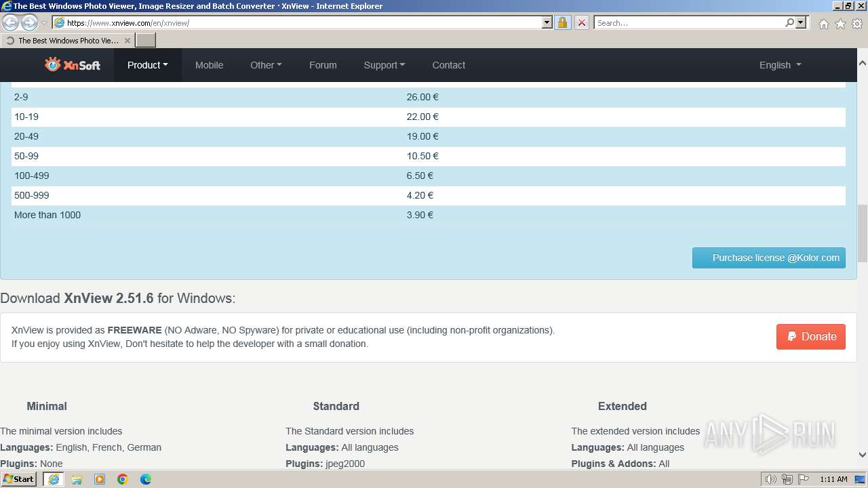Image resolution: width=868 pixels, height=488 pixels.
Task: Open Action Center flag icon
Action: coord(804,479)
